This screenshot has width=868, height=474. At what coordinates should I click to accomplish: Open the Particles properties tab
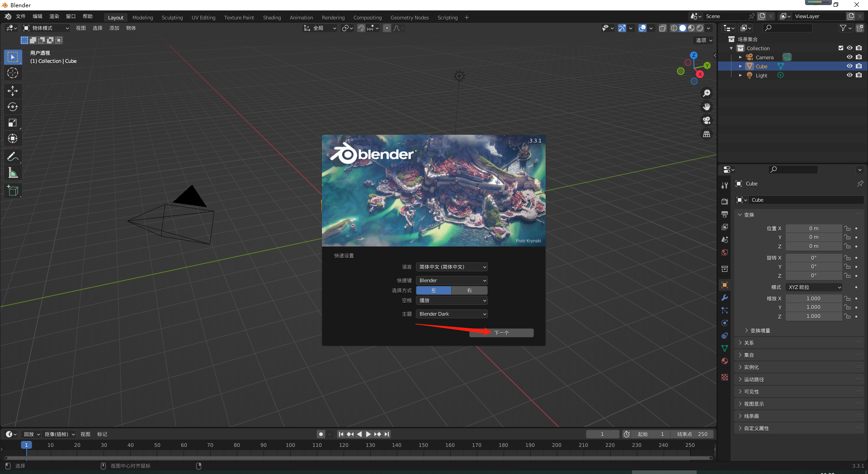coord(725,310)
